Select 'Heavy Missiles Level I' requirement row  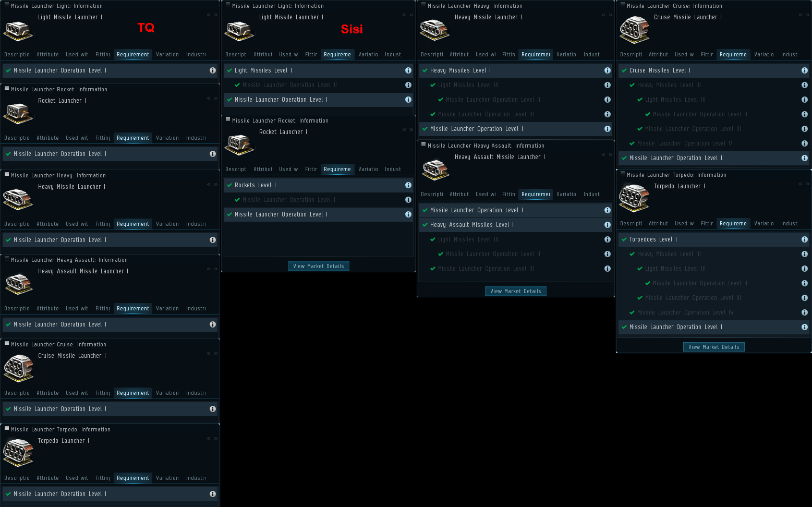[x=516, y=70]
